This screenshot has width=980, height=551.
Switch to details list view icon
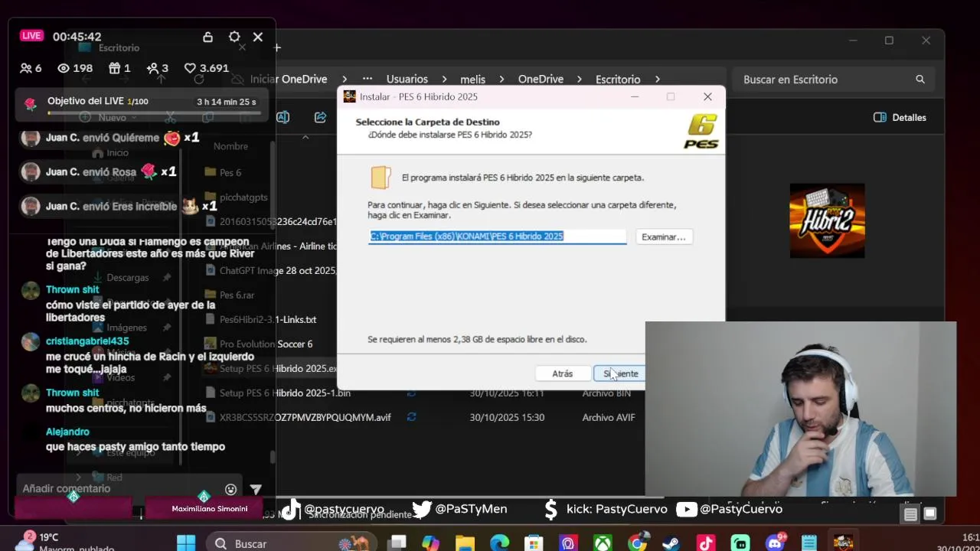click(x=910, y=515)
